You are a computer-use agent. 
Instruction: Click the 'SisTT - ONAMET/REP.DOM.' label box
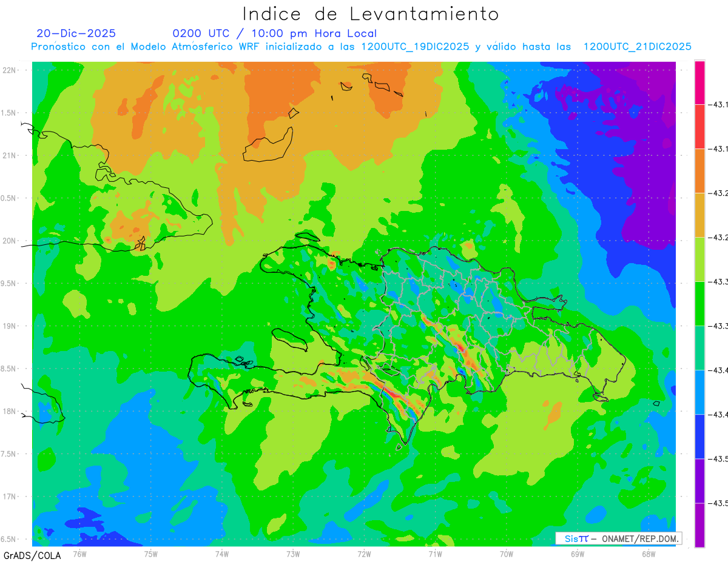[619, 538]
